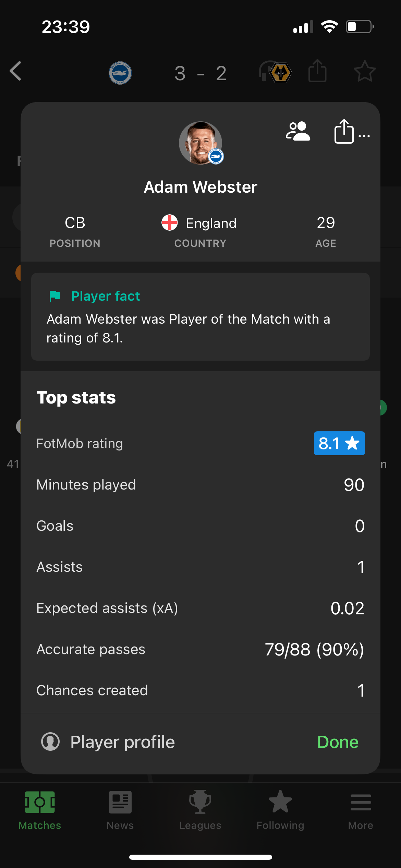
Task: Tap the Brighton team crest in the header
Action: pos(120,73)
